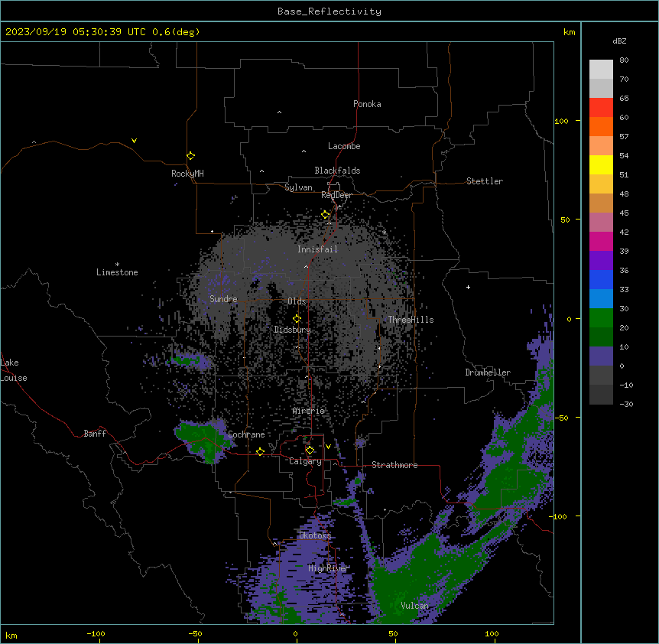659x644 pixels.
Task: Pick the magenta swatch in the dBZ legend
Action: point(601,241)
